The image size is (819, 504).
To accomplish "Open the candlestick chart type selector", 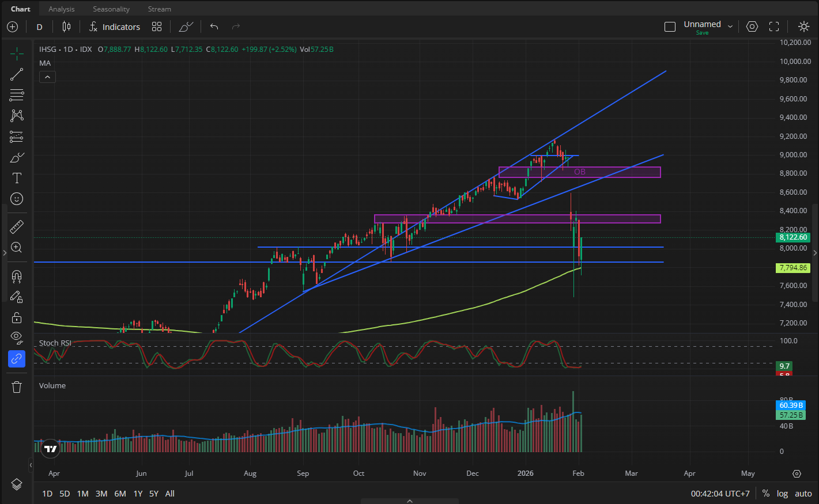I will point(66,26).
